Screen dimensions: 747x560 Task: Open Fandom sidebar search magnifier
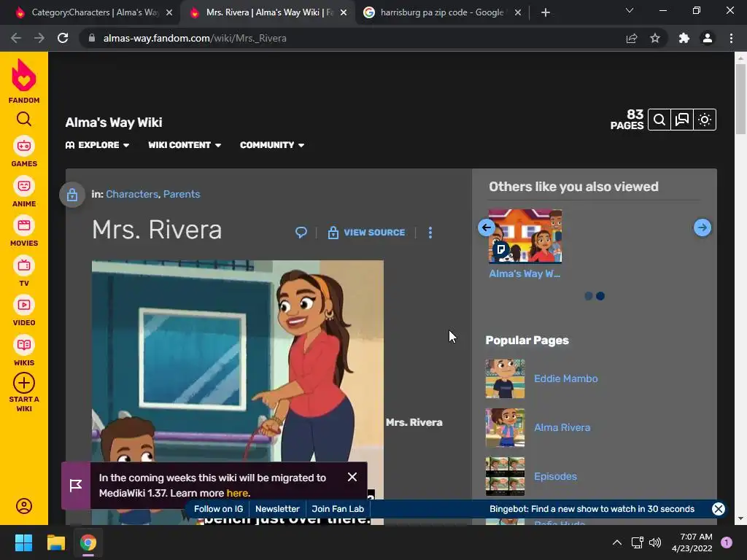(x=24, y=119)
